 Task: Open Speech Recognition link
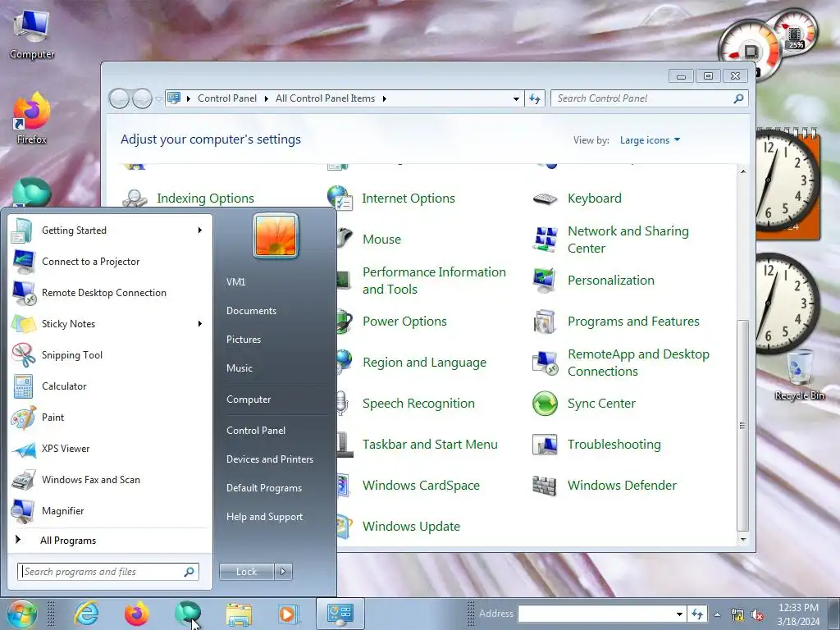(x=418, y=404)
